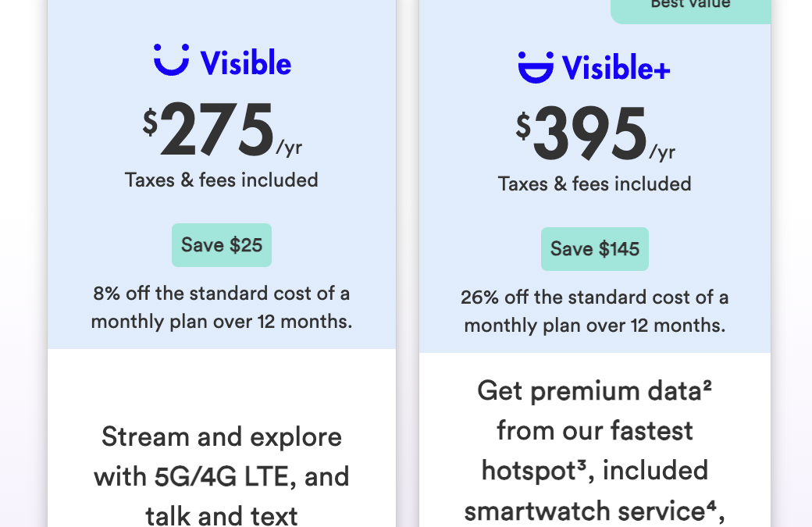Screen dimensions: 812x527
Task: Click the Best value tag
Action: [690, 5]
